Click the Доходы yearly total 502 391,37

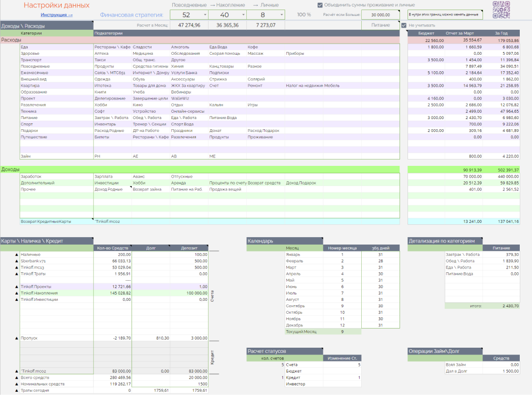(x=501, y=170)
